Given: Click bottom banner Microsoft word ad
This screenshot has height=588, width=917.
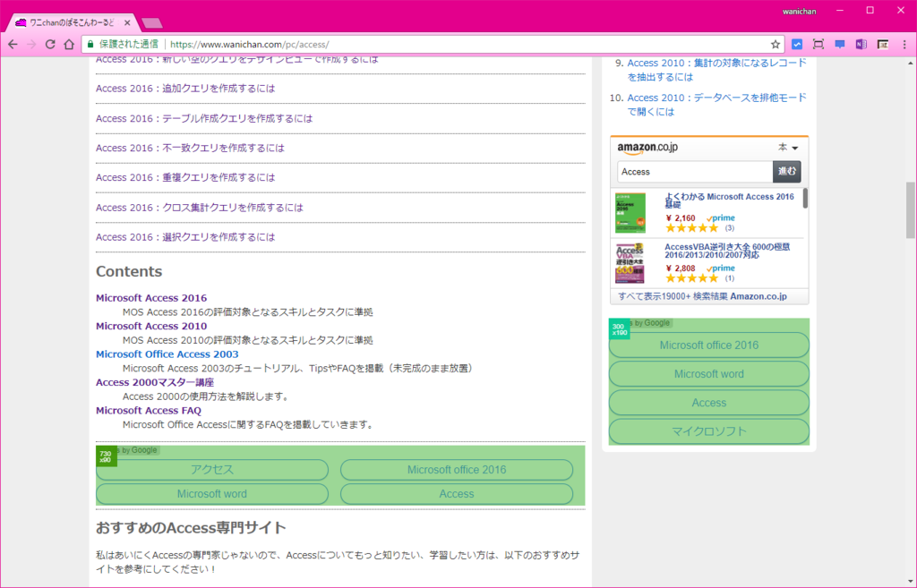Looking at the screenshot, I should tap(211, 494).
